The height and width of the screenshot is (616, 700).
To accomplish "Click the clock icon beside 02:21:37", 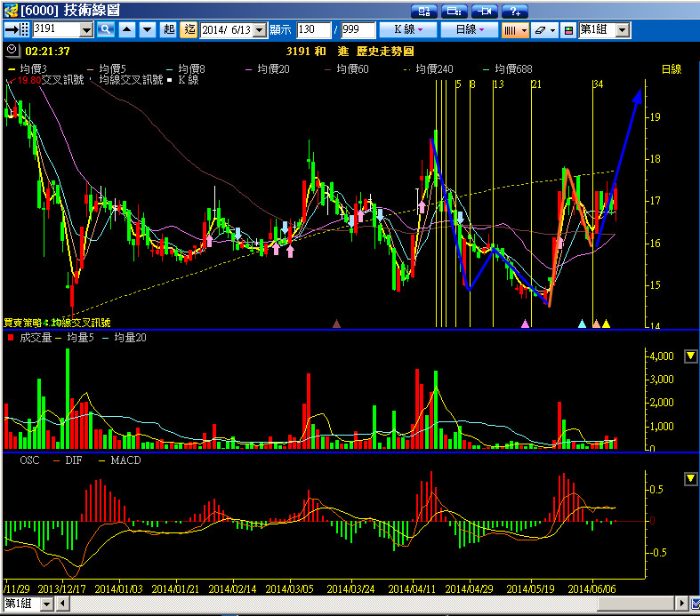I will coord(12,50).
